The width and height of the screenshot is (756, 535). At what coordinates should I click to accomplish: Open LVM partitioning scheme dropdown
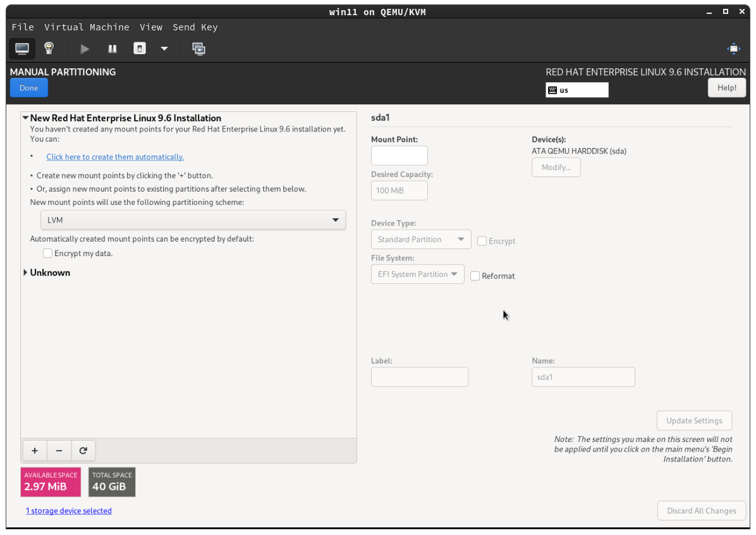pos(193,220)
